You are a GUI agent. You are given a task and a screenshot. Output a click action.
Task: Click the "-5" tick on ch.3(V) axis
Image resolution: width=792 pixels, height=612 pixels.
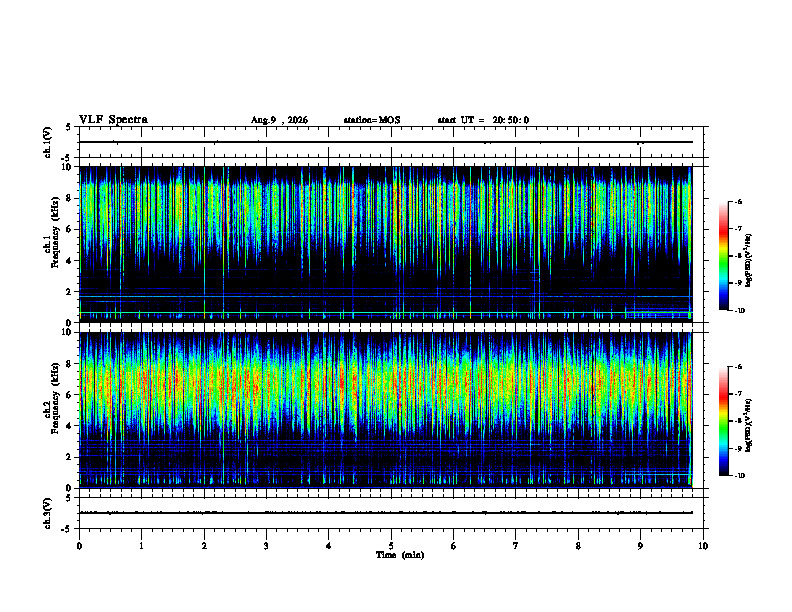(67, 529)
